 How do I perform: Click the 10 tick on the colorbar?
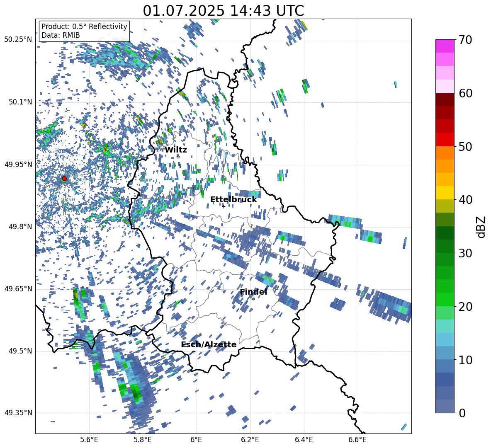click(x=465, y=360)
